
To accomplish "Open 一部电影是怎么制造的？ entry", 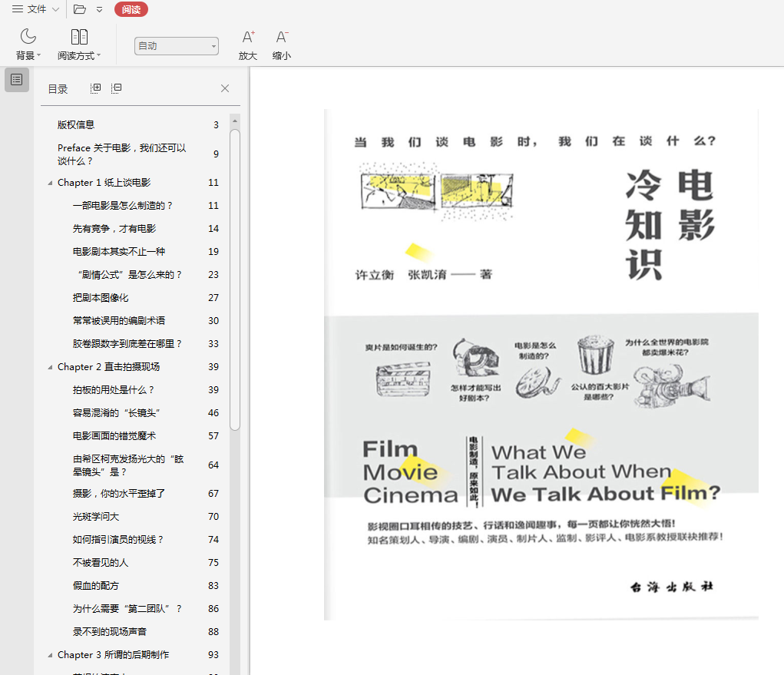I will tap(123, 206).
